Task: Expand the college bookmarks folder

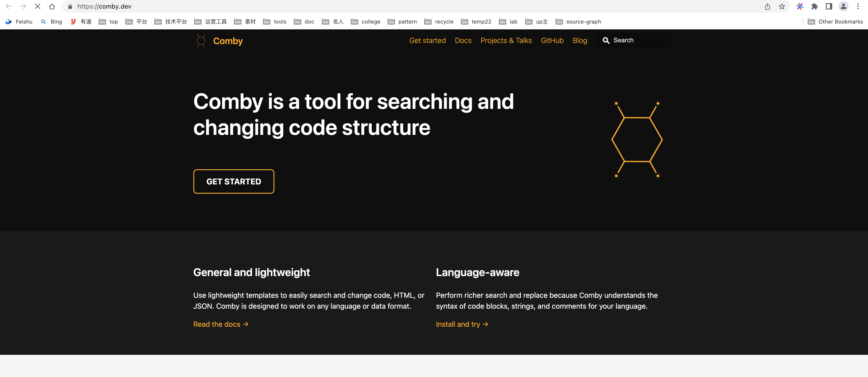Action: [x=366, y=21]
